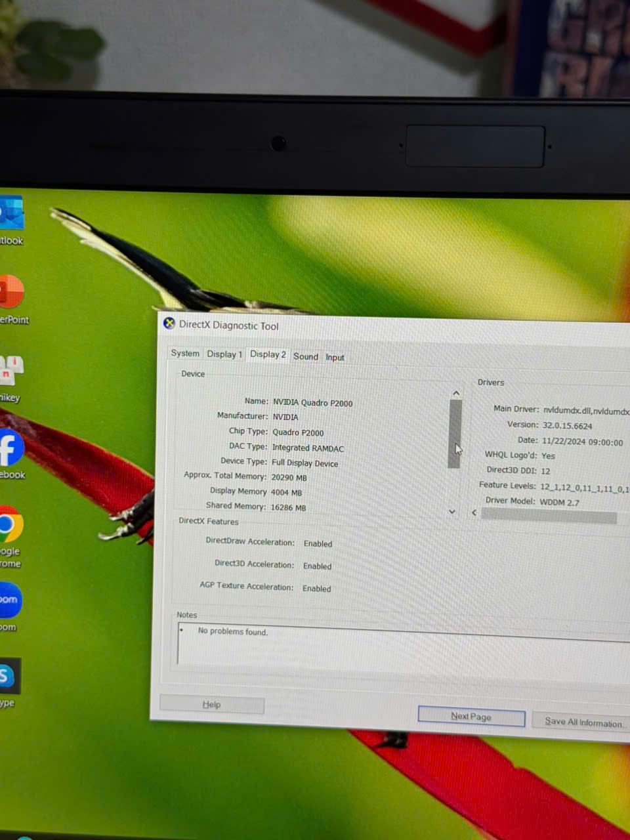Viewport: 630px width, 840px height.
Task: Click the driver version 32.0.15.6624
Action: point(568,426)
